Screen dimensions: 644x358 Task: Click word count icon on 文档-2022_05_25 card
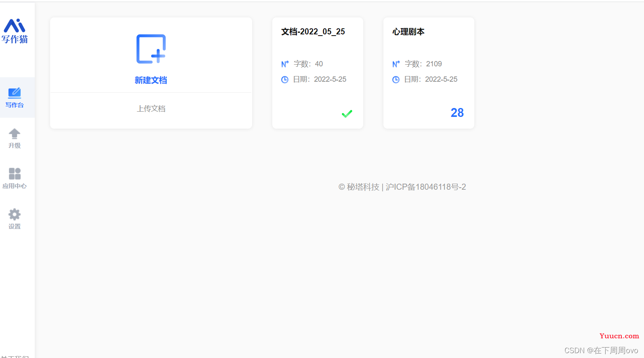pos(285,64)
